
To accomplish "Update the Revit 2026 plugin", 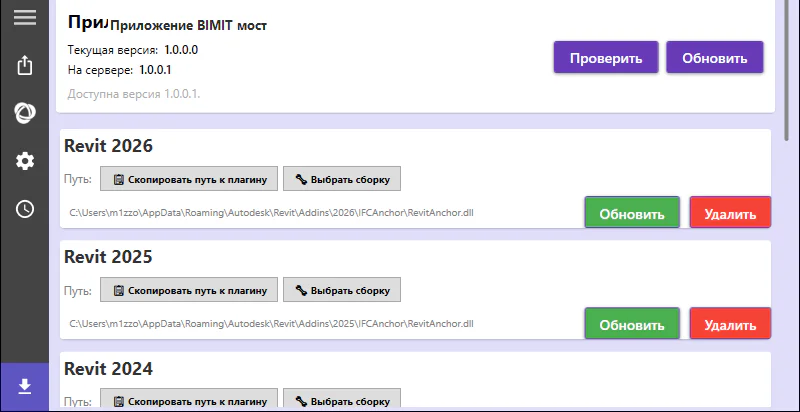I will [x=632, y=213].
